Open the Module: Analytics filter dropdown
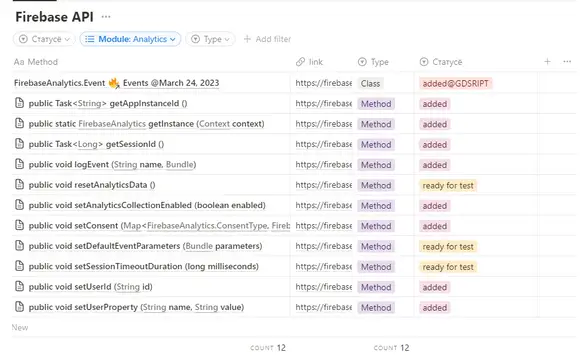The image size is (585, 360). click(x=130, y=39)
